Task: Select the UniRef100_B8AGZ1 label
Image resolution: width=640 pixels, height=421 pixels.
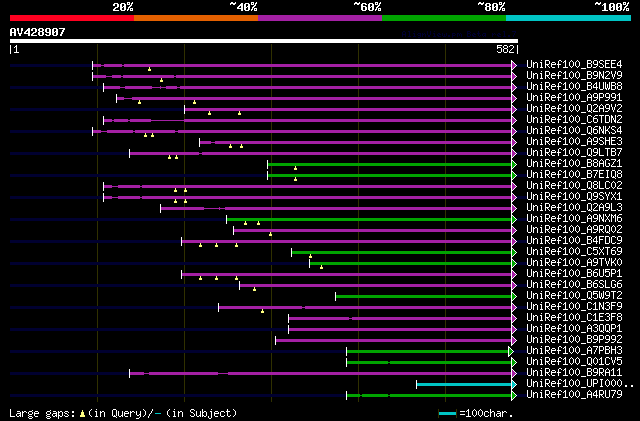Action: 574,164
